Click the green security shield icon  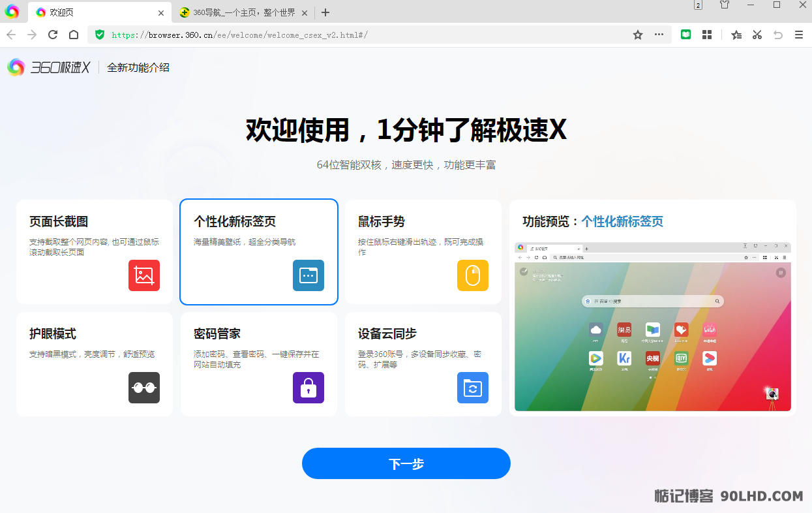pyautogui.click(x=100, y=35)
